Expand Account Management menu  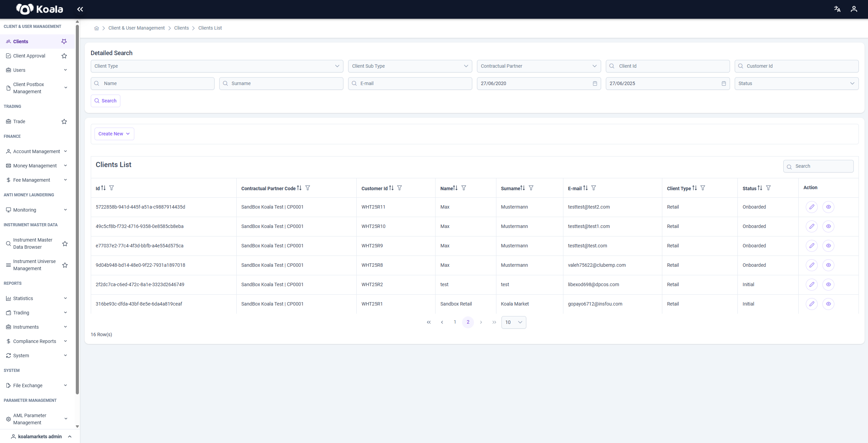(x=37, y=151)
